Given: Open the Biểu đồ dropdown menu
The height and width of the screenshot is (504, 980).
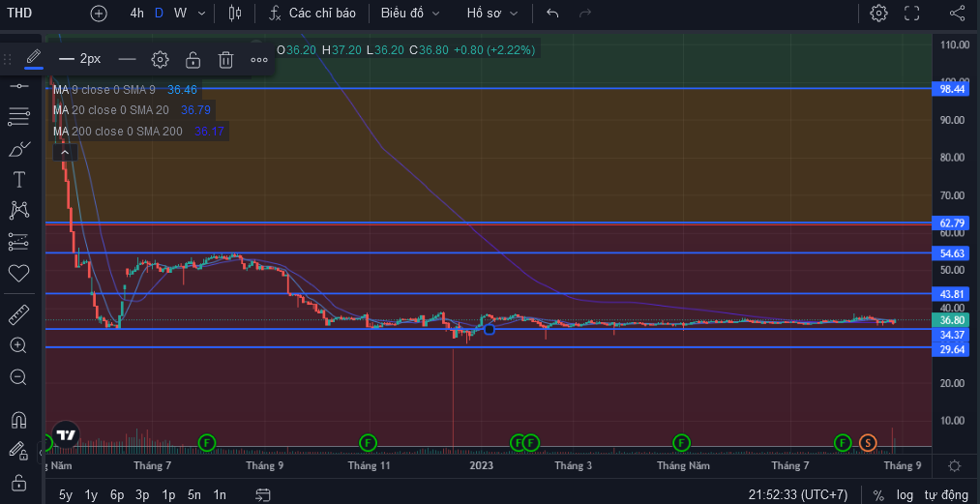Looking at the screenshot, I should point(410,14).
